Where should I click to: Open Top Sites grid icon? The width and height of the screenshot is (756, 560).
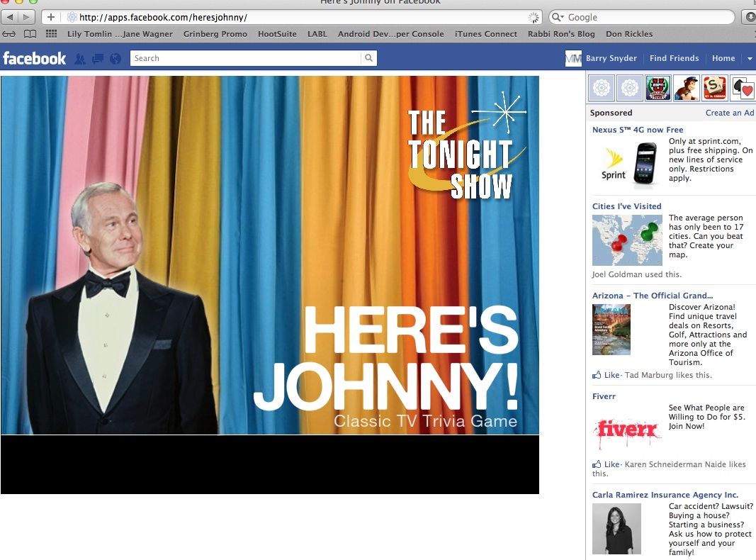pyautogui.click(x=51, y=34)
